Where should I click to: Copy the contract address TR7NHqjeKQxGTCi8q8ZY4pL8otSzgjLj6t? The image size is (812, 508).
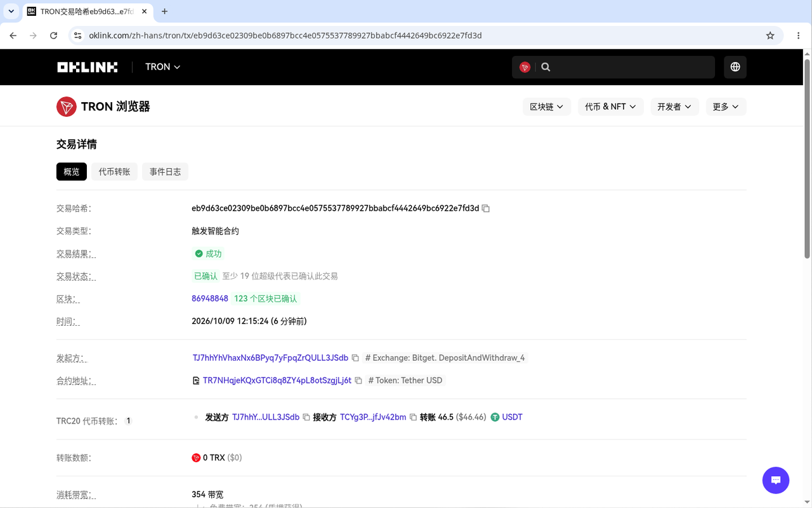358,380
